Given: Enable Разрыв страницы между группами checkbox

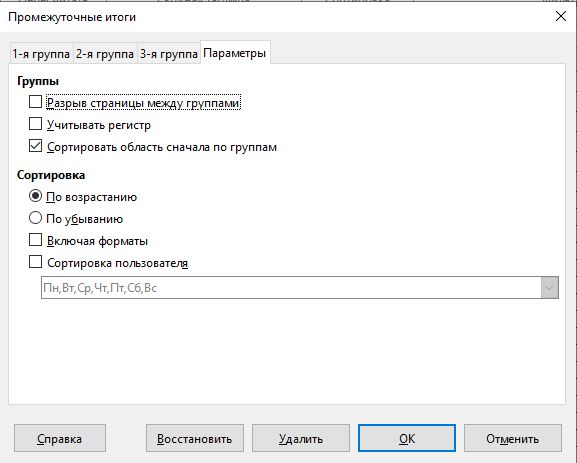Looking at the screenshot, I should [x=35, y=102].
